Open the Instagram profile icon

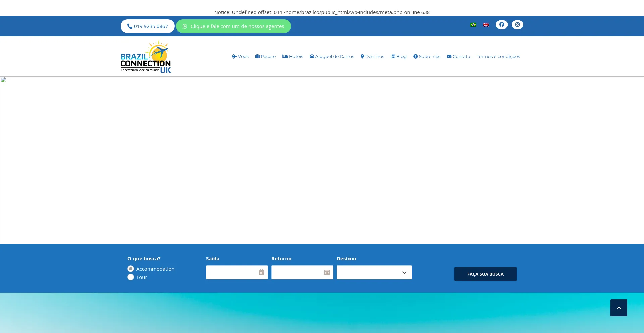[x=517, y=24]
